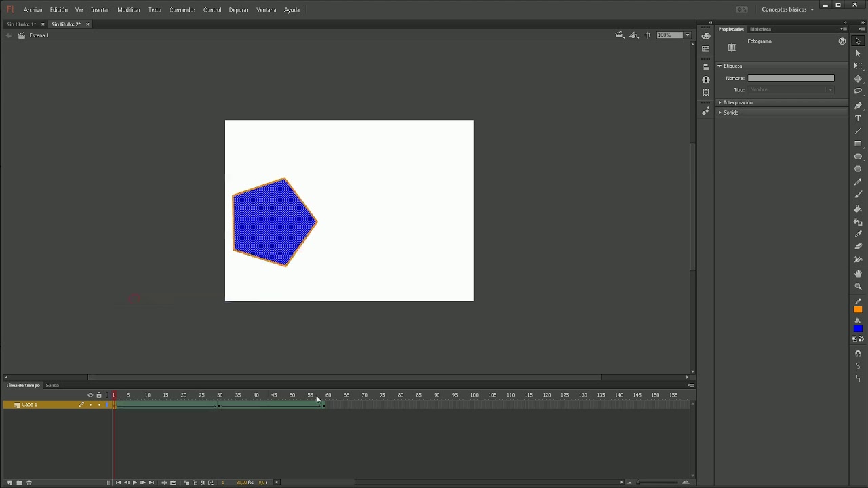Select the Free Transform tool
The height and width of the screenshot is (488, 868).
(x=858, y=66)
